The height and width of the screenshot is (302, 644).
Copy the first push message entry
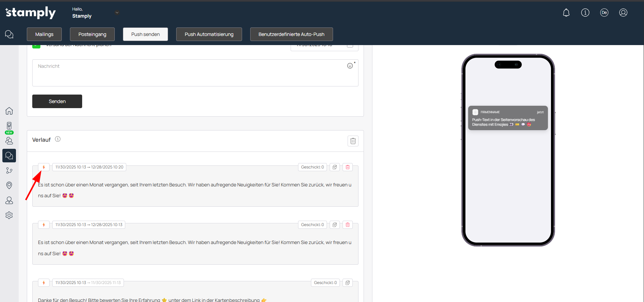[335, 167]
